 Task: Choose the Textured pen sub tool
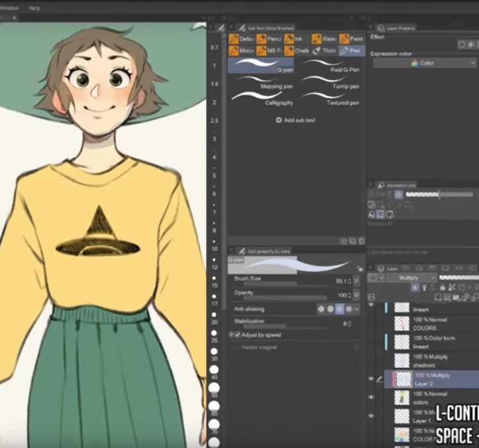tap(331, 99)
